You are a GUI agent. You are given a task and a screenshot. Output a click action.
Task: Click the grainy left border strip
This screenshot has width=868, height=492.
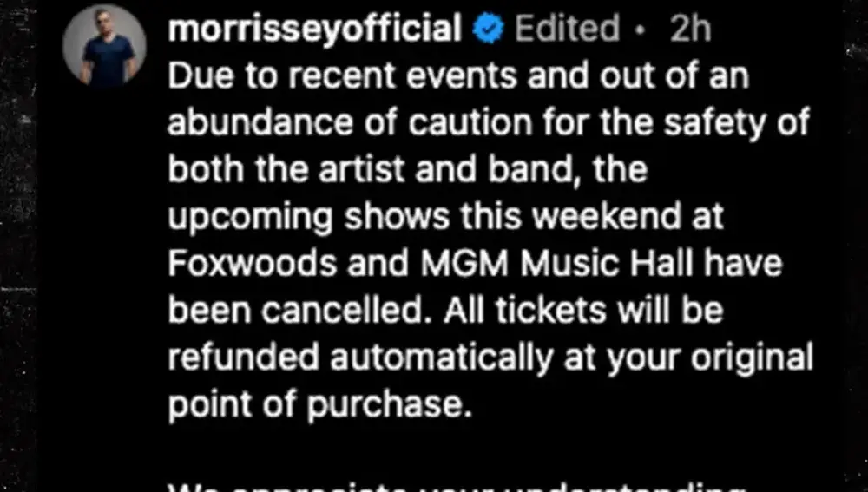[18, 246]
